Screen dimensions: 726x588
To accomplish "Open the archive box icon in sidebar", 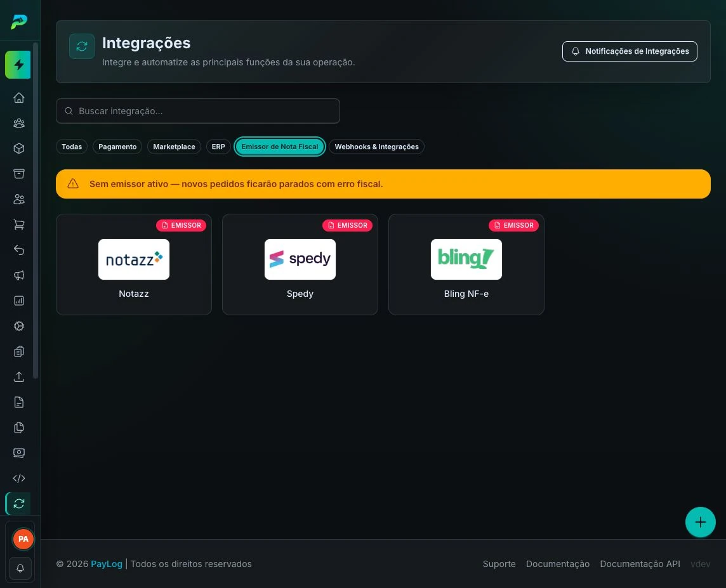I will point(19,174).
